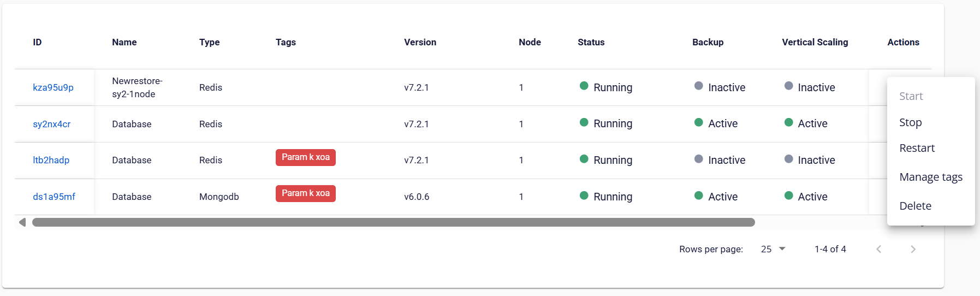The width and height of the screenshot is (980, 296).
Task: Open the sy2nx4cr database link
Action: pyautogui.click(x=51, y=124)
